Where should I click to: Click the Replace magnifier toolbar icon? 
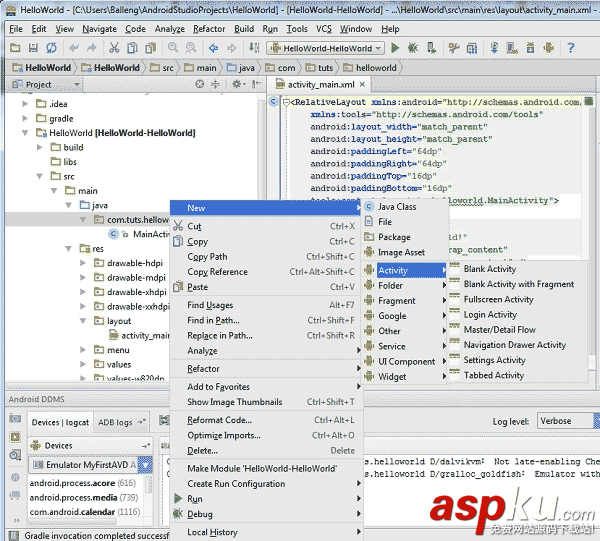pos(191,48)
